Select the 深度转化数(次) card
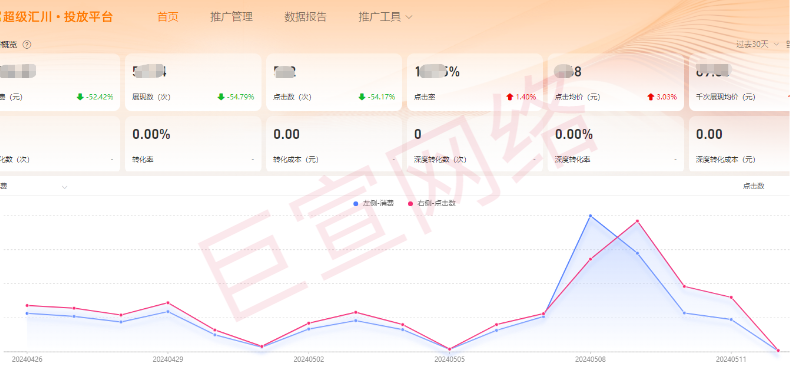The height and width of the screenshot is (370, 790). coord(475,144)
